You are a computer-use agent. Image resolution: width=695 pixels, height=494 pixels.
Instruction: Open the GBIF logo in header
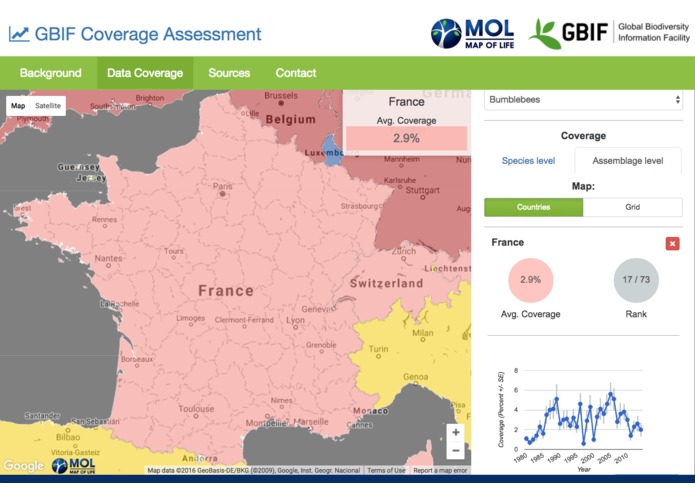tap(609, 33)
